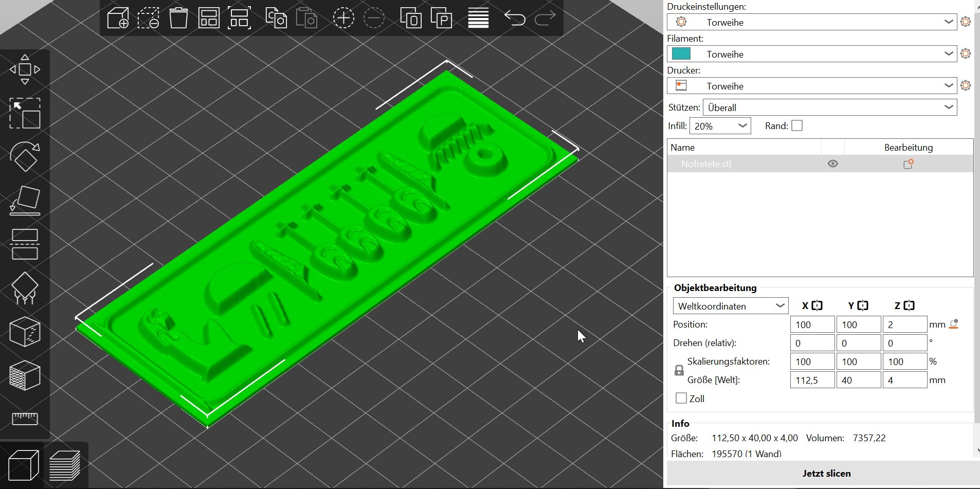
Task: Click the Drehen Z rotation field
Action: [x=905, y=343]
